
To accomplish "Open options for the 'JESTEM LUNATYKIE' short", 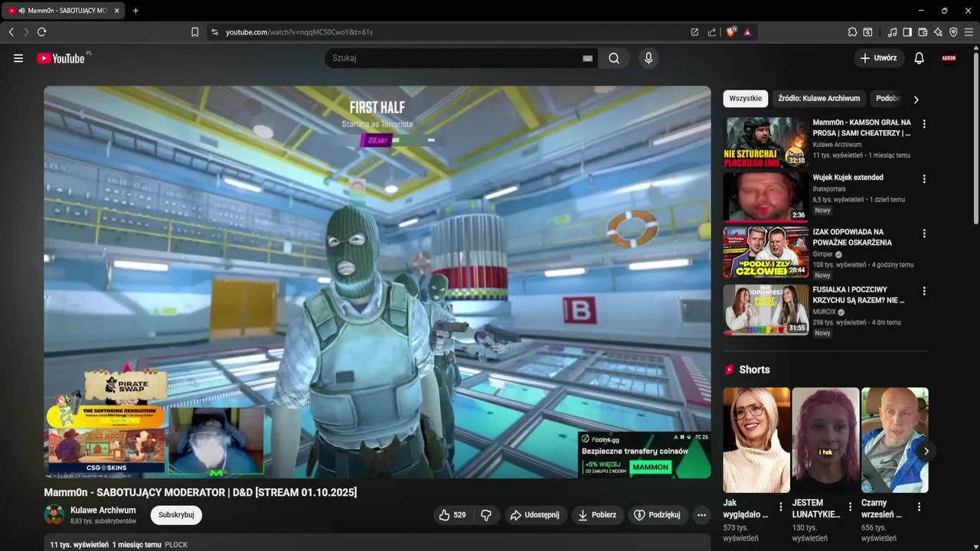I will [x=850, y=507].
